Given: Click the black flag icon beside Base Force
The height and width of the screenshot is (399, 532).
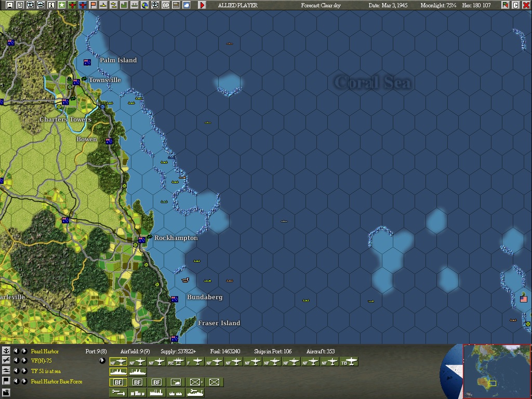Looking at the screenshot, I should click(x=6, y=381).
